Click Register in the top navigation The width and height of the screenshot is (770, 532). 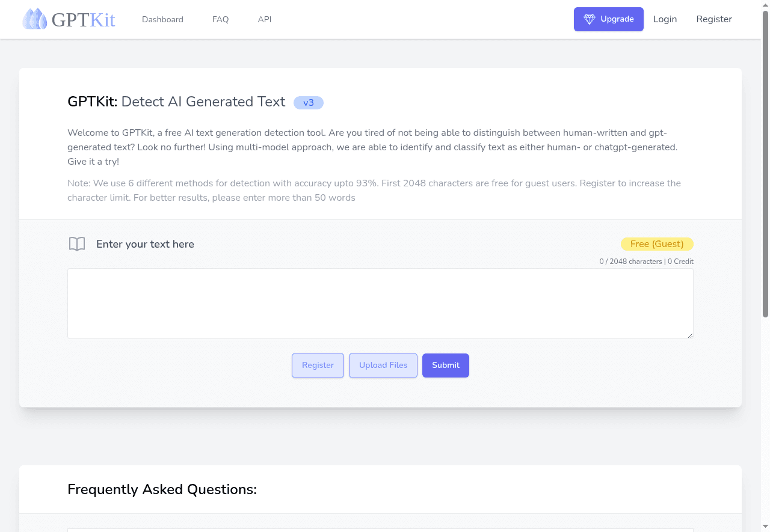(714, 19)
